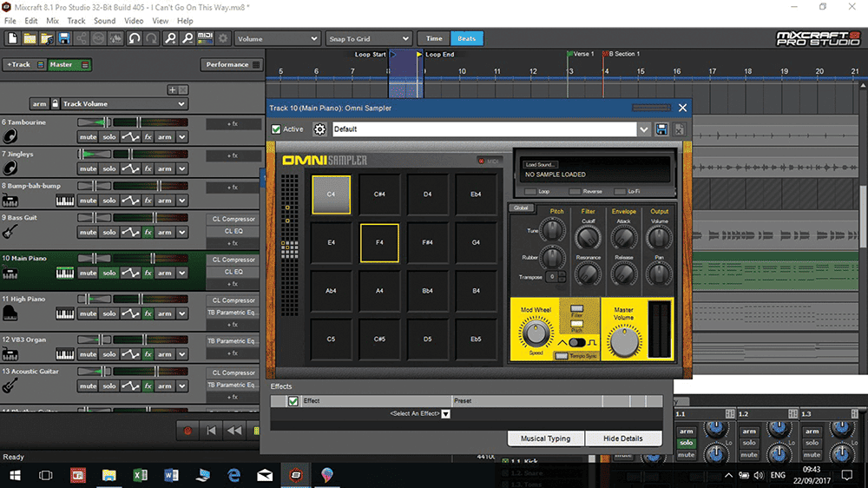Viewport: 868px width, 488px height.
Task: Switch timeline display to Time
Action: point(434,39)
